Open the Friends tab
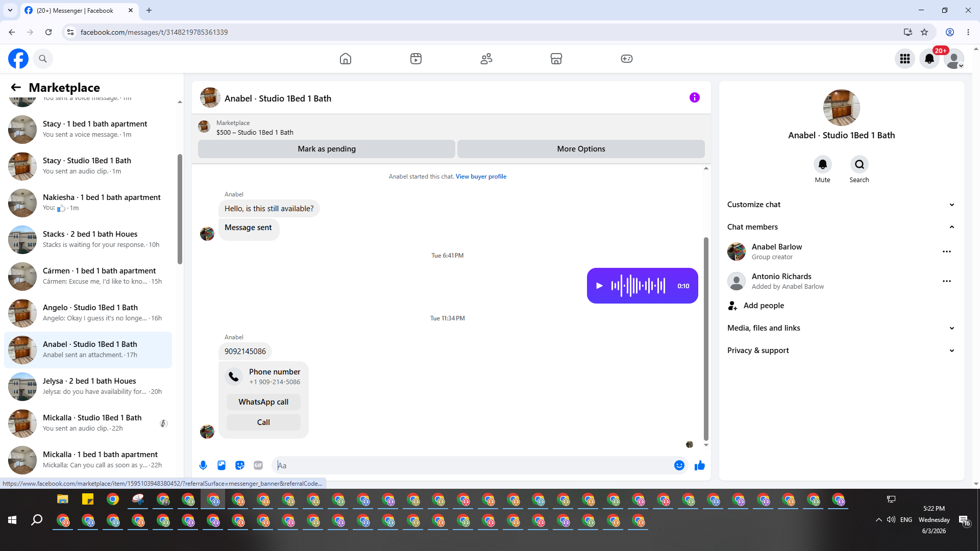 coord(486,59)
